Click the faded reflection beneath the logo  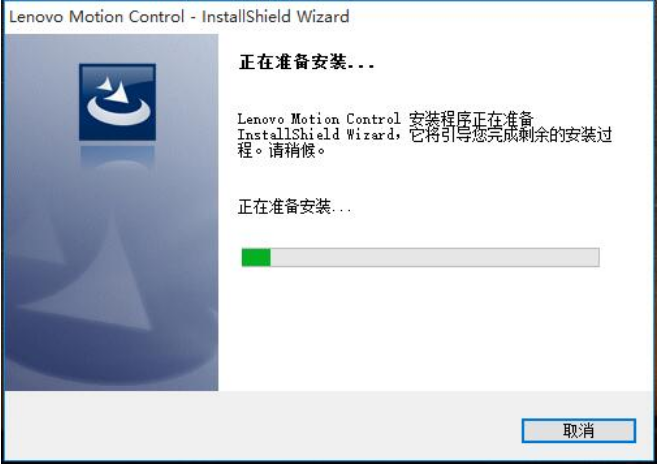click(117, 156)
